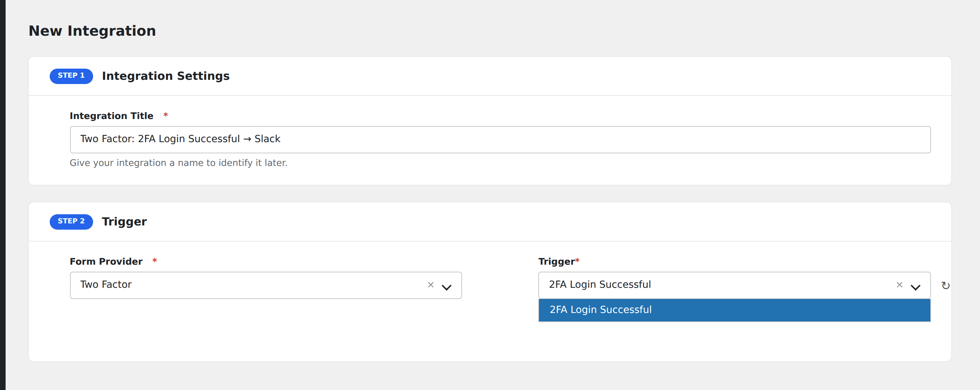Open the Two Factor provider combo box
Viewport: 980px width, 390px height.
point(266,285)
